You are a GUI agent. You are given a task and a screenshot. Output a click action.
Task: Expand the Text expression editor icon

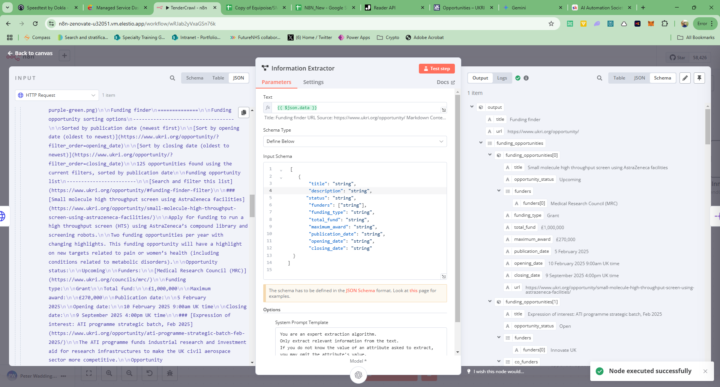[444, 110]
